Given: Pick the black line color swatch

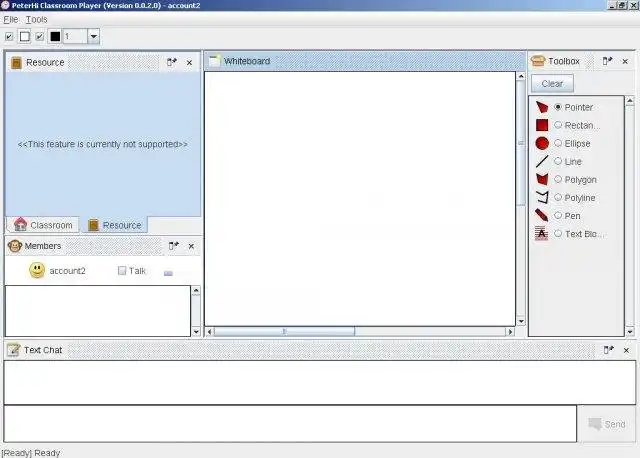Looking at the screenshot, I should click(x=55, y=36).
